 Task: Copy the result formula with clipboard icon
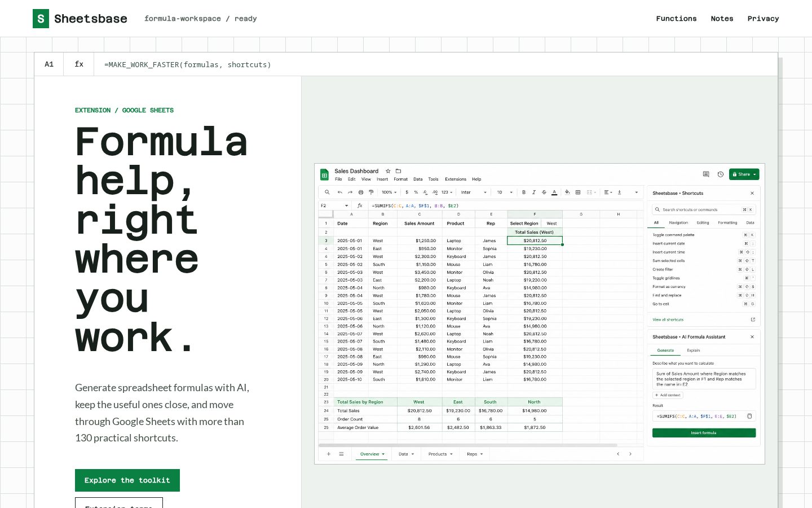pos(749,416)
